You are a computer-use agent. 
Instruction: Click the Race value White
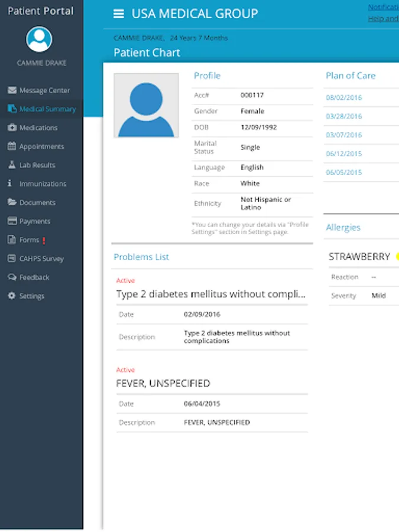250,184
